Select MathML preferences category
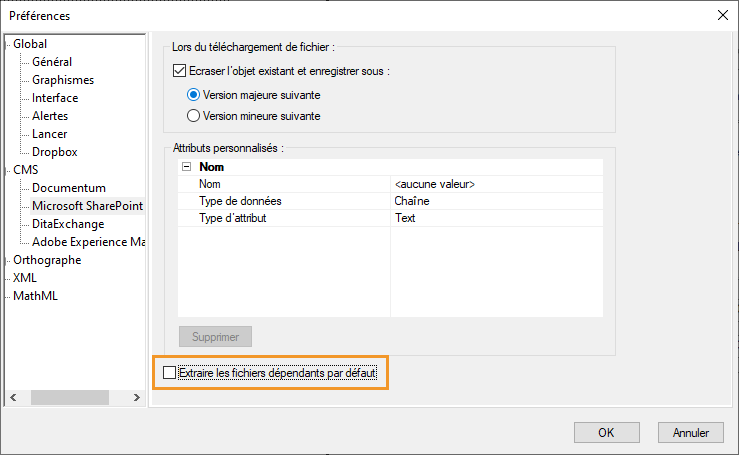The width and height of the screenshot is (739, 455). (35, 296)
